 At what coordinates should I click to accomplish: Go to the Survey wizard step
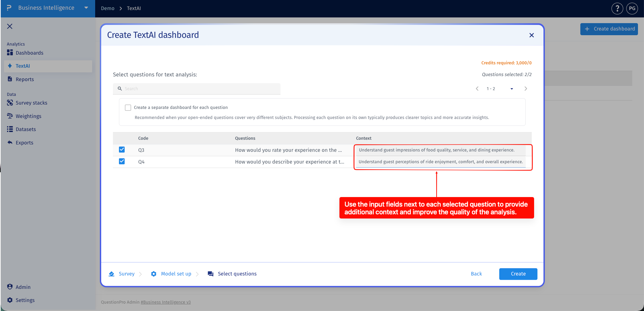[x=126, y=274]
